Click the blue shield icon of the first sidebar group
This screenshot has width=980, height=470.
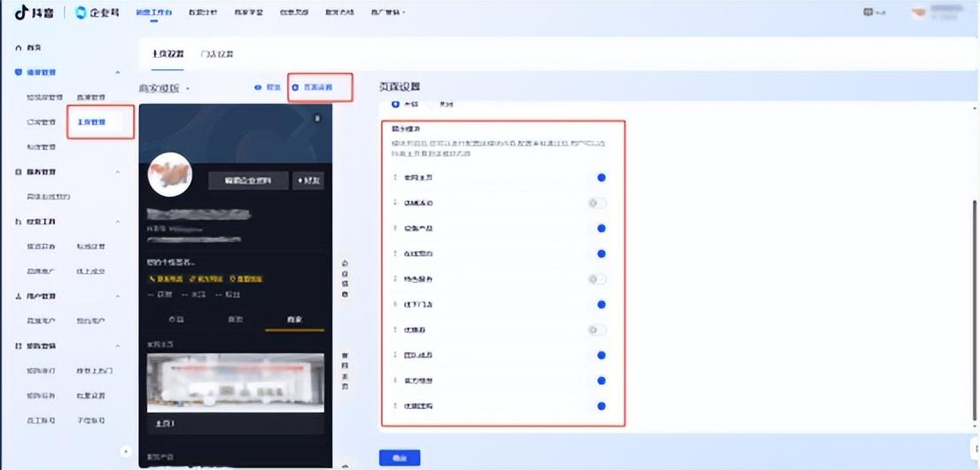tap(18, 73)
